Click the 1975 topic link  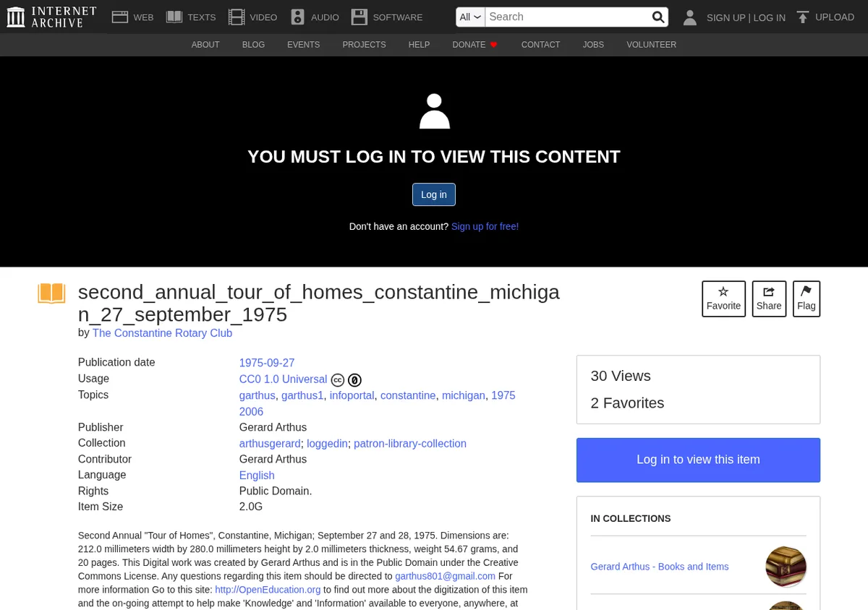pyautogui.click(x=503, y=395)
